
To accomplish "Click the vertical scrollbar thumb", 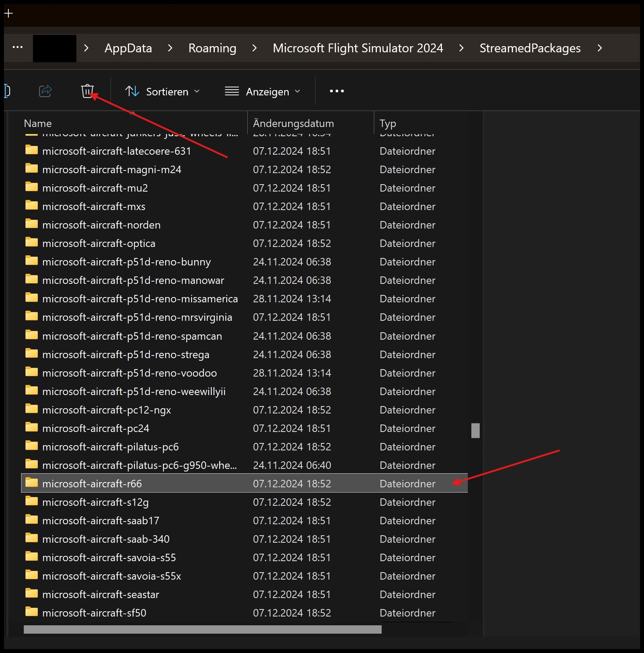I will click(x=475, y=431).
